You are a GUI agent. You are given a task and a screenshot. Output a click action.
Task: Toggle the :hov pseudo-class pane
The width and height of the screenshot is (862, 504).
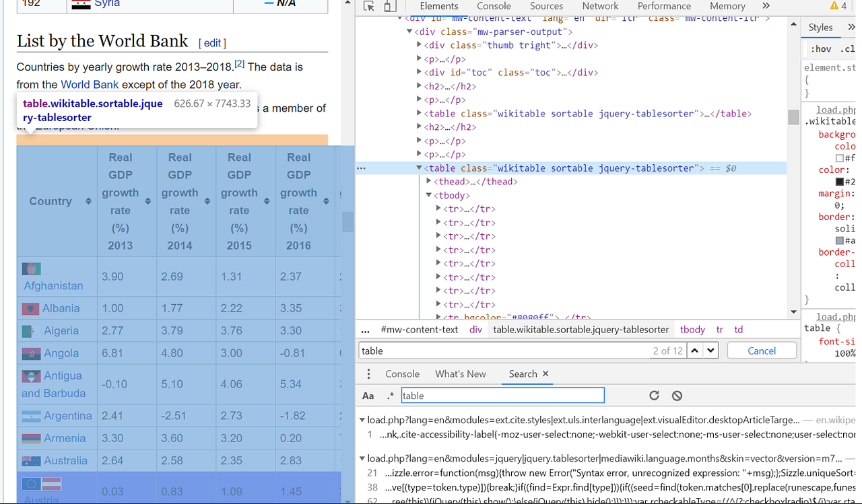click(x=820, y=48)
